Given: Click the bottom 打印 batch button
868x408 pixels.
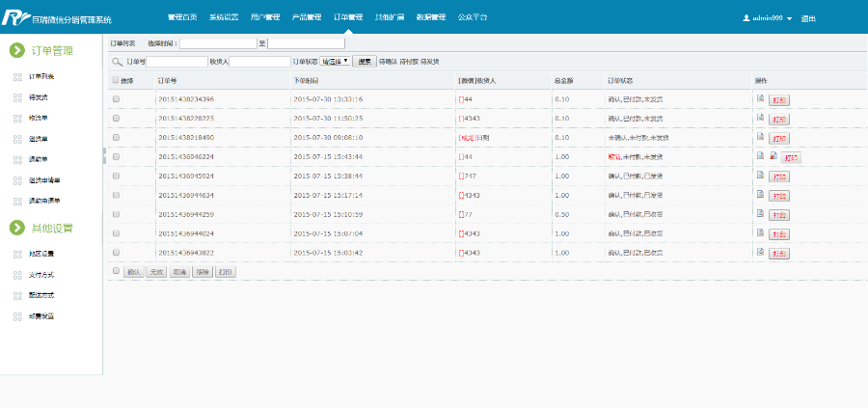Looking at the screenshot, I should click(x=226, y=272).
